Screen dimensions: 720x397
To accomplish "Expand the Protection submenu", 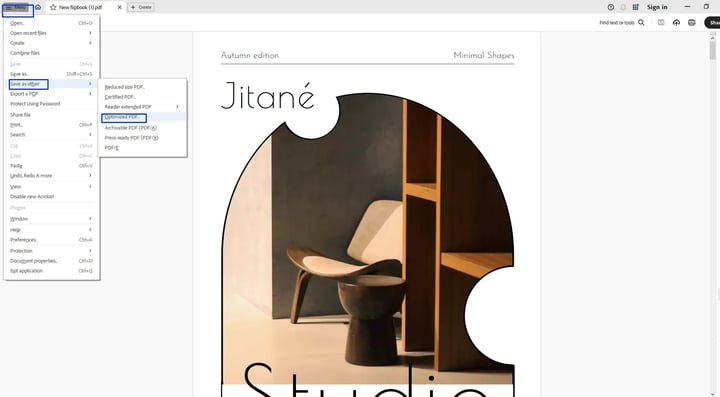I will (51, 251).
